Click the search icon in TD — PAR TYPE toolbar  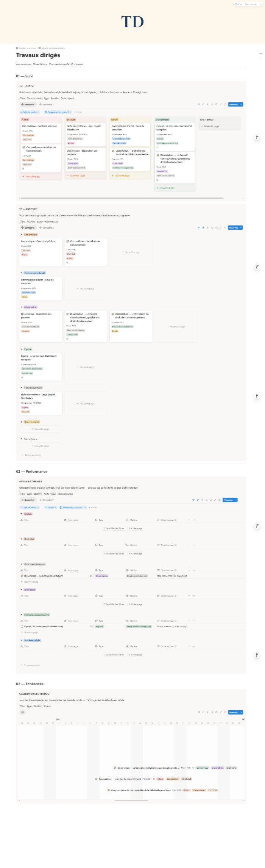(216, 228)
